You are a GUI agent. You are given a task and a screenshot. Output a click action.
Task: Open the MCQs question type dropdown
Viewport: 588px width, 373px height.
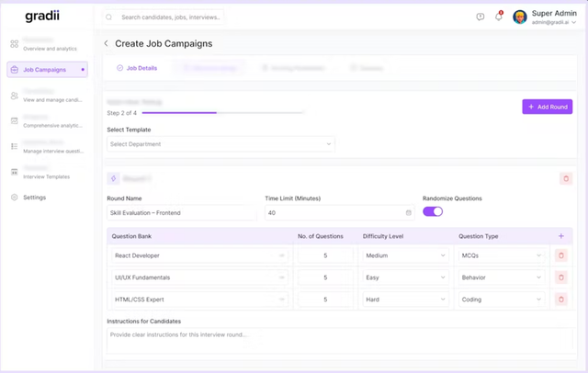coord(501,254)
